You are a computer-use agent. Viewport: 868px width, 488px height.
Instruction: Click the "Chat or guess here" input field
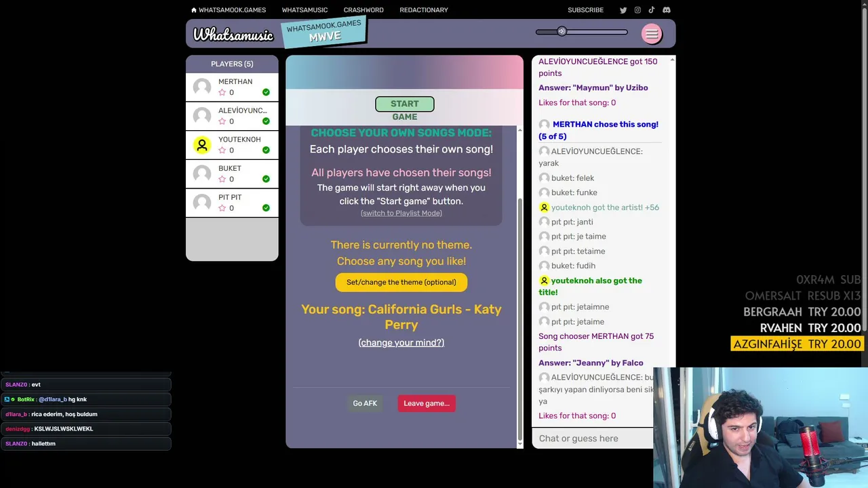point(593,439)
